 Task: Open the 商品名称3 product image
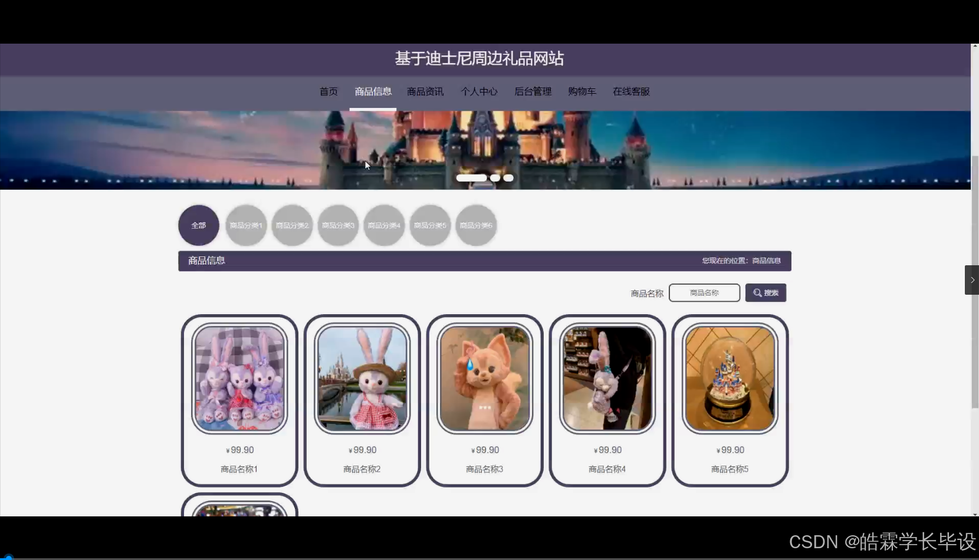(485, 378)
